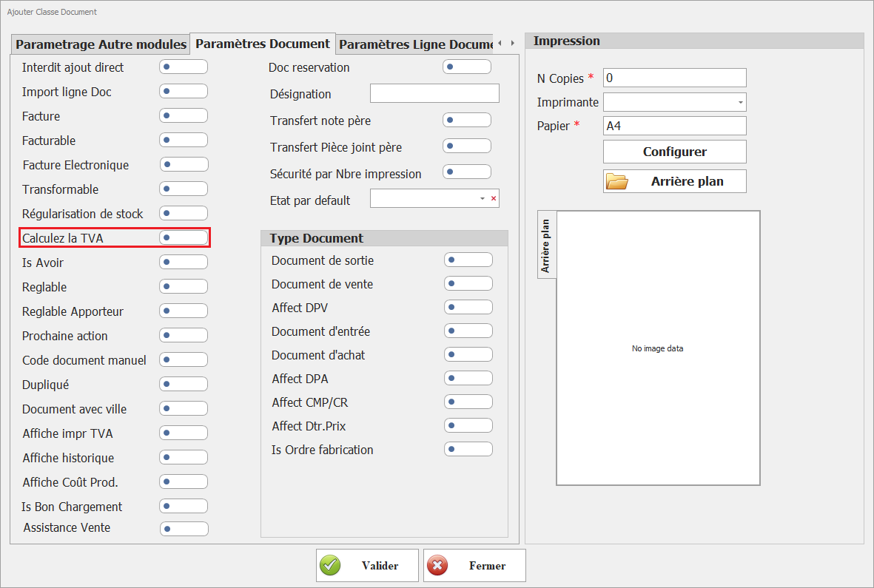Enable Reglable Apporteur switch
This screenshot has width=874, height=588.
pos(184,311)
